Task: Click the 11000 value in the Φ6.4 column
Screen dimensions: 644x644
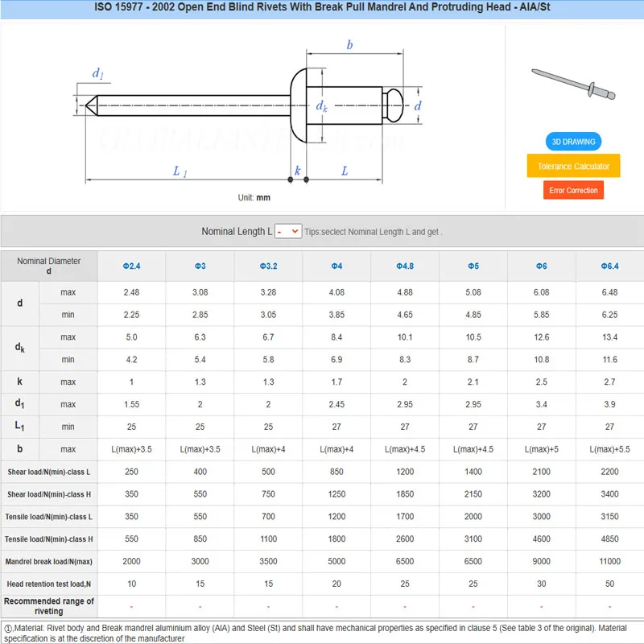Action: 609,562
